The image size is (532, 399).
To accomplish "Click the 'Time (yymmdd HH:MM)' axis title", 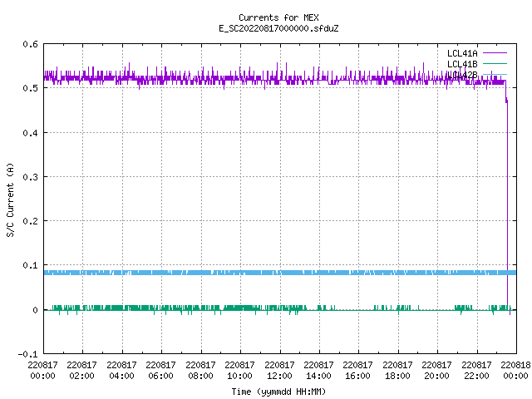I will pos(278,392).
